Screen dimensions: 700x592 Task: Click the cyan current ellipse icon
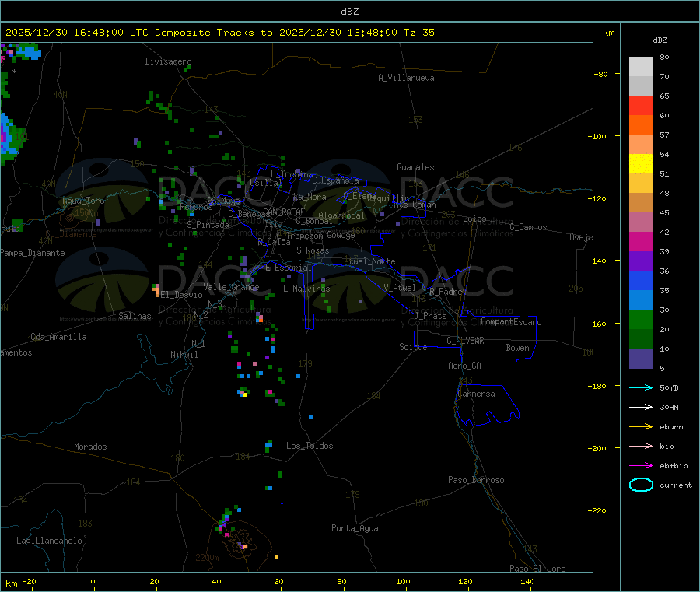click(641, 485)
